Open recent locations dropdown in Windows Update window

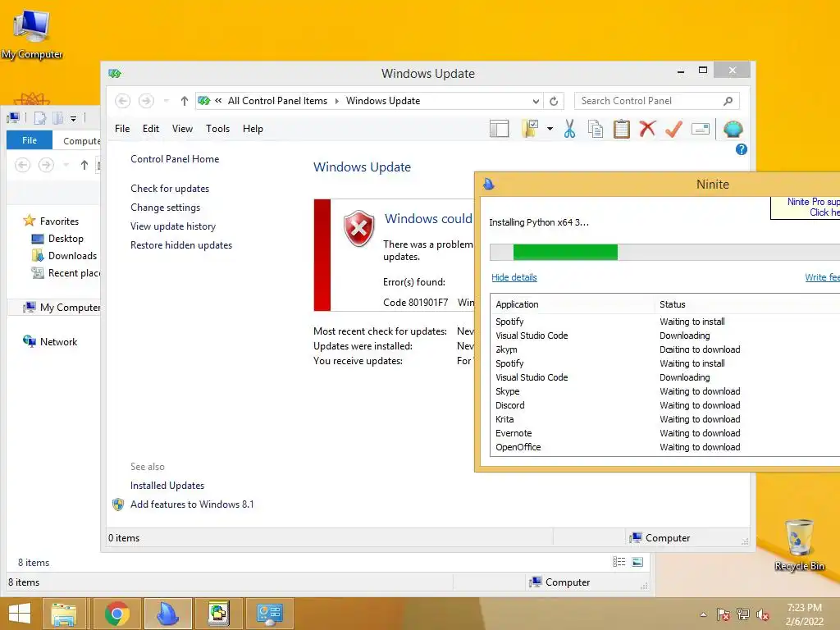click(x=166, y=101)
